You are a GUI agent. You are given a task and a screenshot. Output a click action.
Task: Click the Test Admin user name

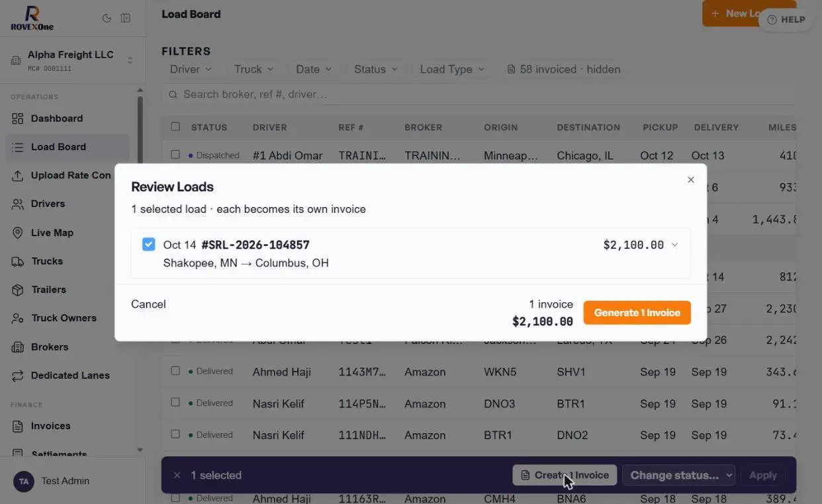(65, 481)
